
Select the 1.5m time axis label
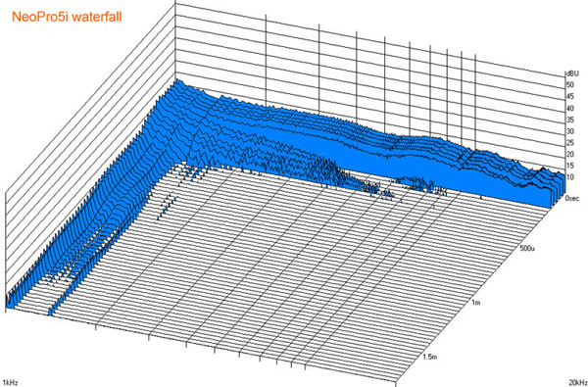click(430, 357)
